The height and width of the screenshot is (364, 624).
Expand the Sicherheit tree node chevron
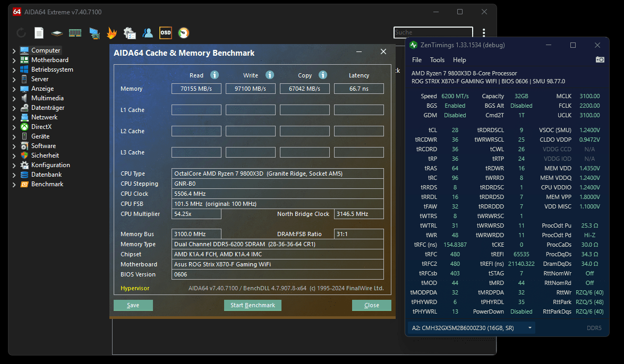(14, 156)
